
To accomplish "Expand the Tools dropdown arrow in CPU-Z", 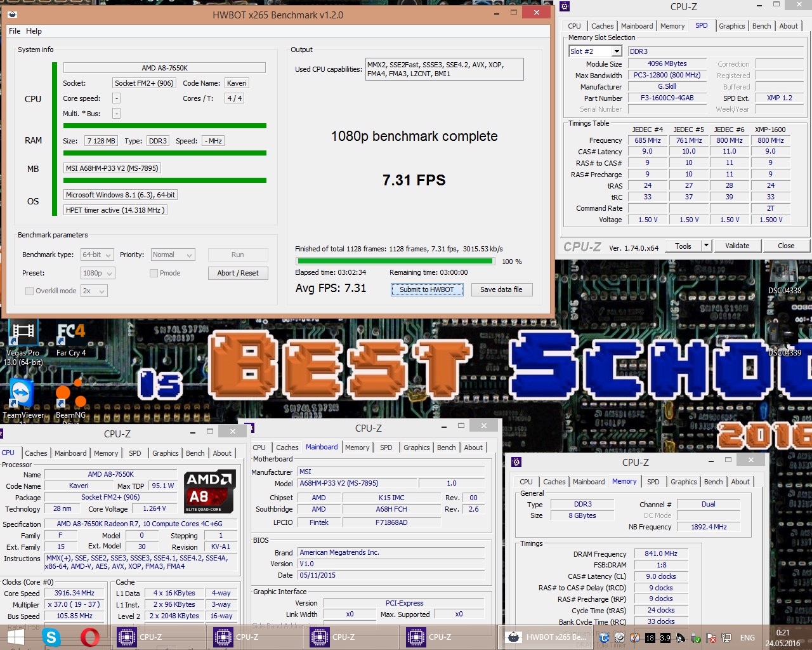I will (x=706, y=246).
